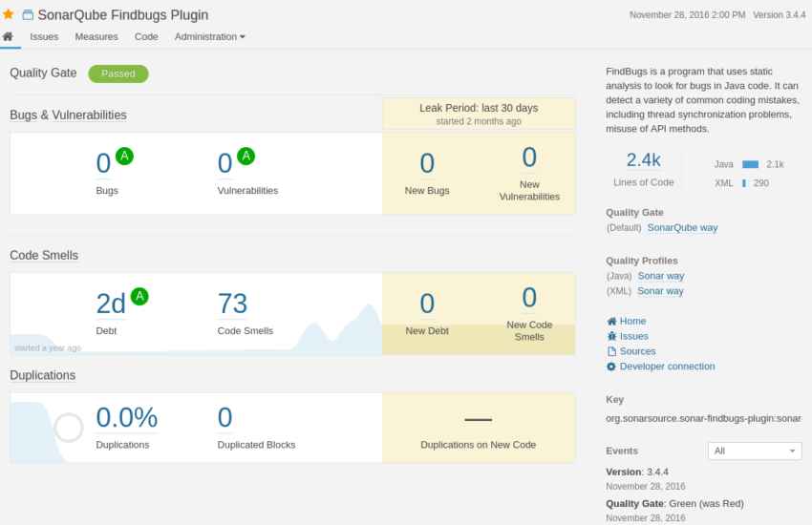Open the 0 New Bugs count
Screen dimensions: 812x525
(x=427, y=163)
